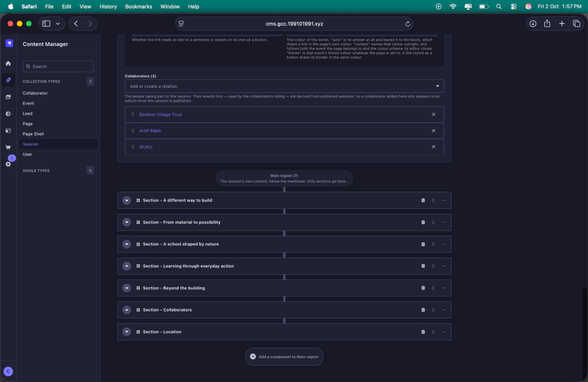Remove IBUKU from collaborators
Screen dimensions: 588x382
pyautogui.click(x=433, y=147)
